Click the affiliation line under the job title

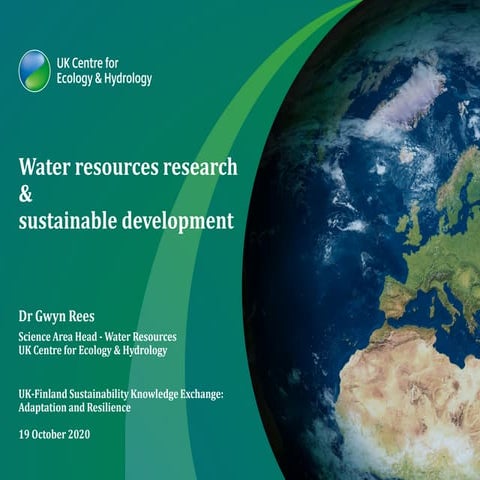point(93,351)
